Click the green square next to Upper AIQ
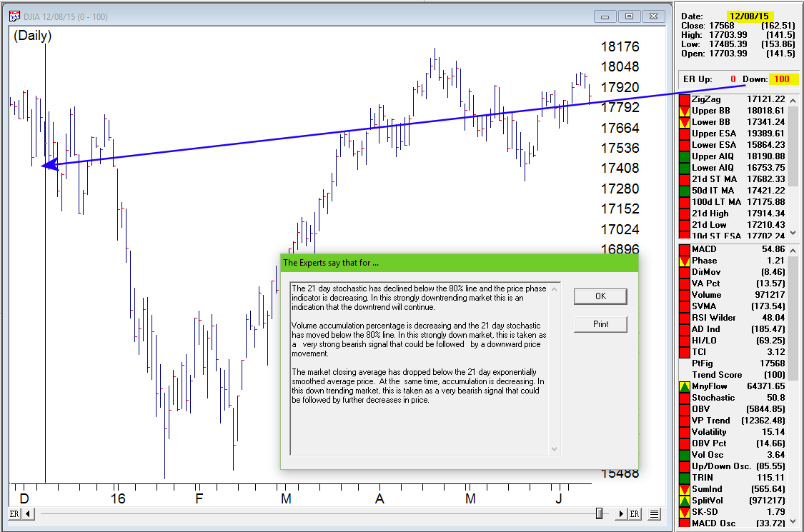Viewport: 804px width, 532px height. pyautogui.click(x=684, y=156)
